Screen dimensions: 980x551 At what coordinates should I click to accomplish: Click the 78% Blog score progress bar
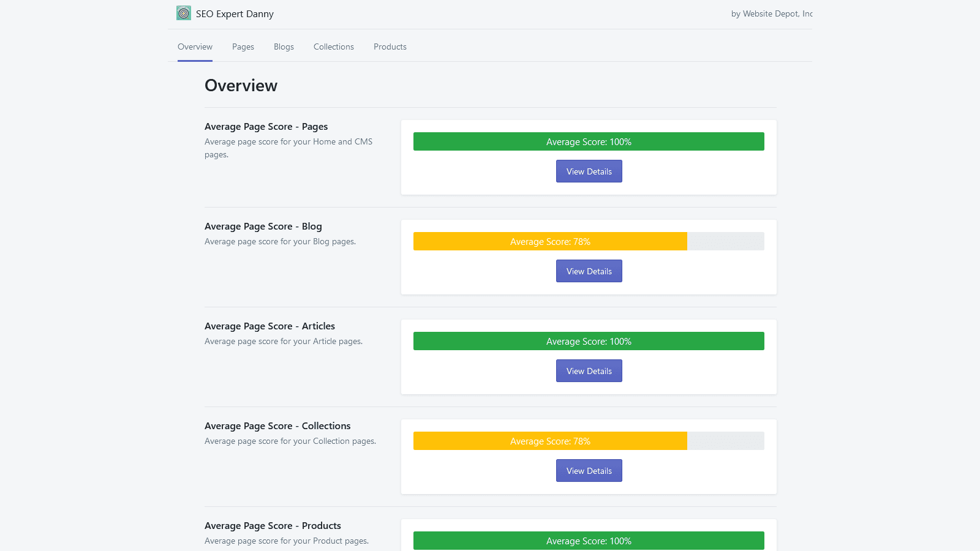coord(550,241)
